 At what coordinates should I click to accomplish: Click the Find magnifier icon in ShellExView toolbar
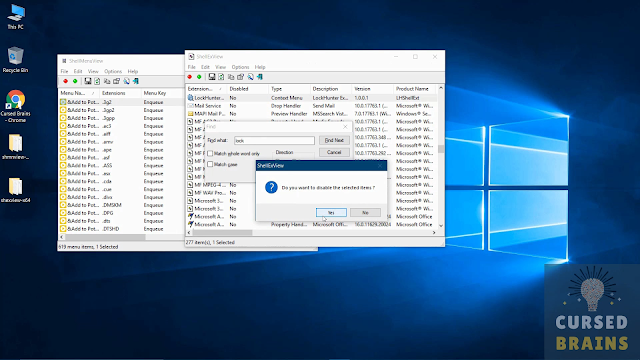pyautogui.click(x=250, y=77)
